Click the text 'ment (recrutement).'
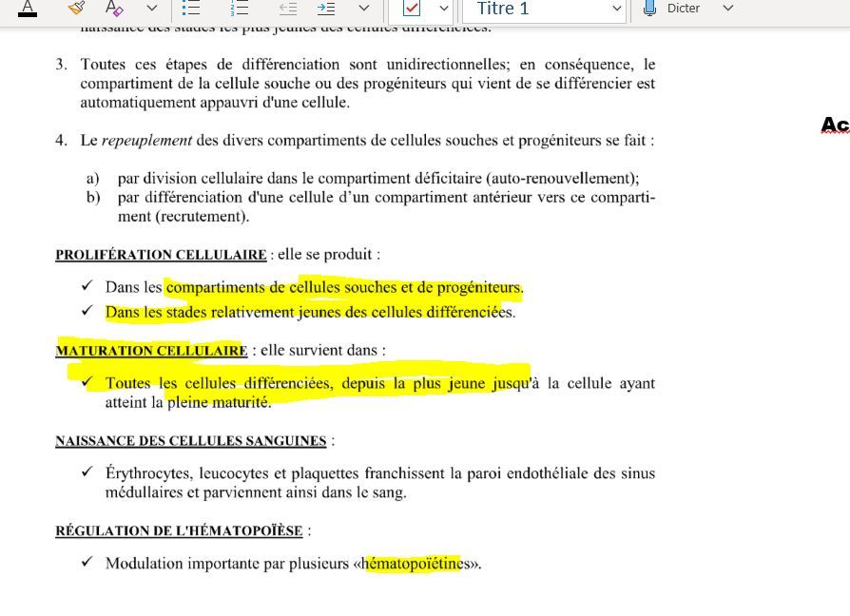This screenshot has width=850, height=616. (184, 217)
